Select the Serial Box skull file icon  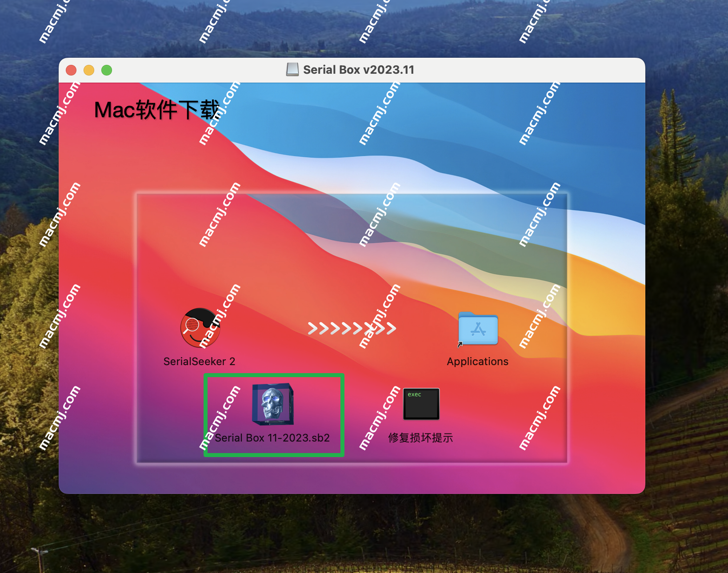(x=273, y=404)
